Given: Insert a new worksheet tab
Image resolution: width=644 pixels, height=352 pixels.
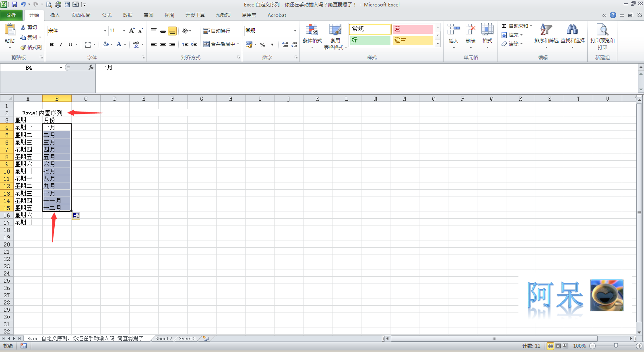Looking at the screenshot, I should (x=206, y=339).
